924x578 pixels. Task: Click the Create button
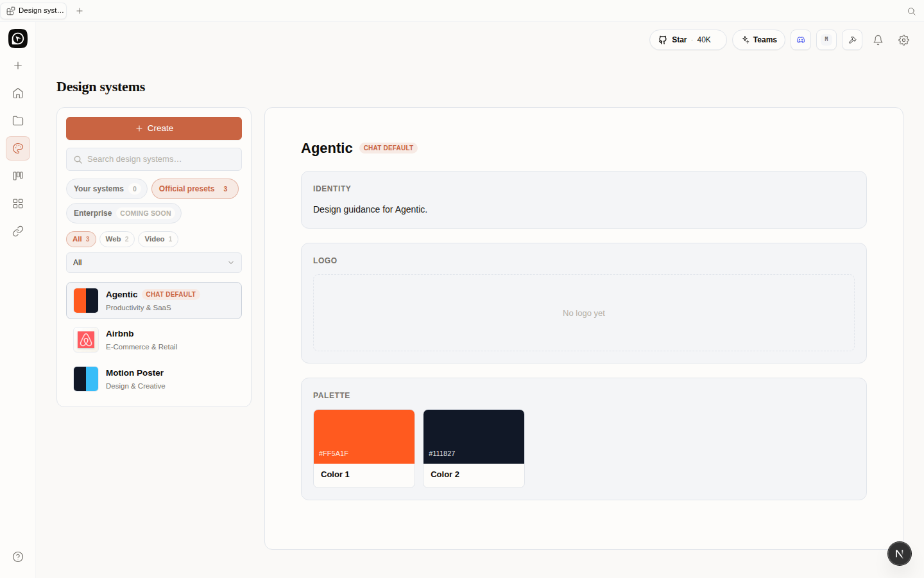pyautogui.click(x=154, y=128)
